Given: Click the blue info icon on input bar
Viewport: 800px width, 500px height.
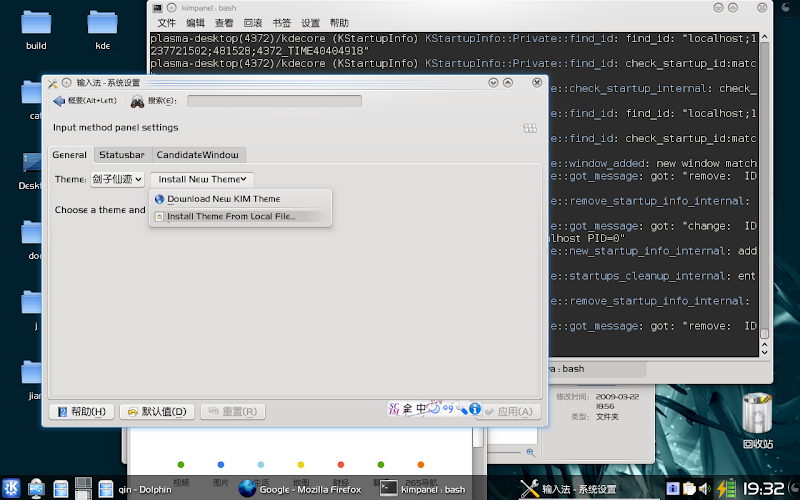Looking at the screenshot, I should pyautogui.click(x=475, y=408).
